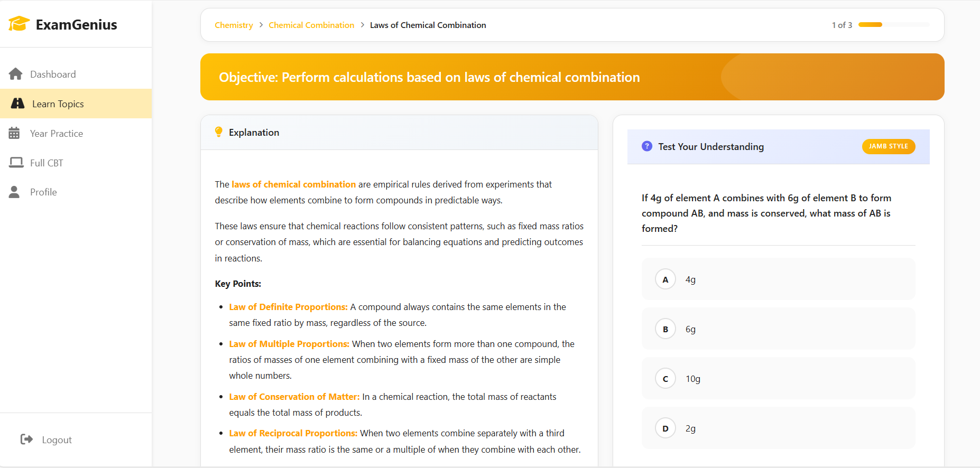This screenshot has height=468, width=980.
Task: Click the '1 of 3' progress counter text
Action: (x=842, y=25)
